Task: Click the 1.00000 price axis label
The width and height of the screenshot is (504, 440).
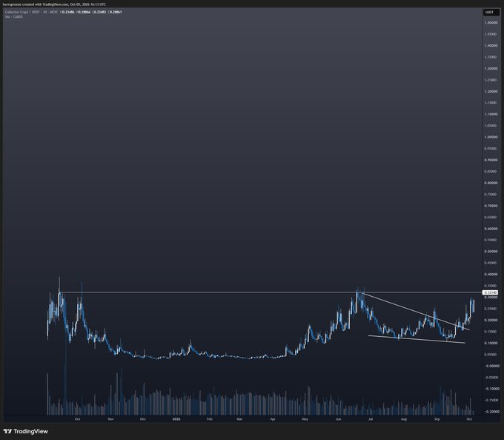Action: (x=491, y=137)
